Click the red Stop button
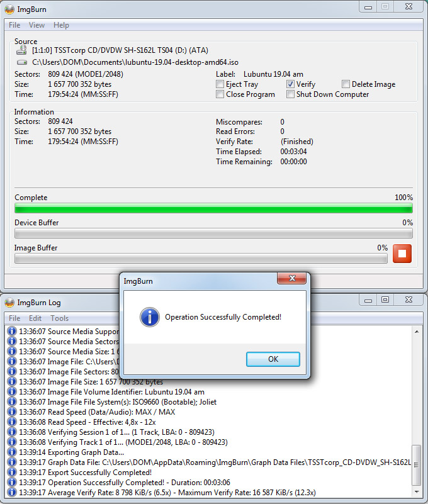This screenshot has width=428, height=504. pos(402,254)
